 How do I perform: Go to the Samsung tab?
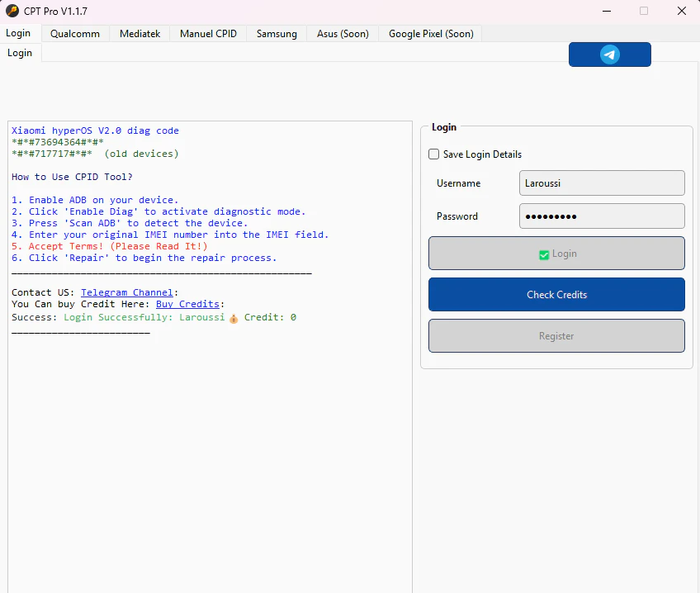(277, 34)
